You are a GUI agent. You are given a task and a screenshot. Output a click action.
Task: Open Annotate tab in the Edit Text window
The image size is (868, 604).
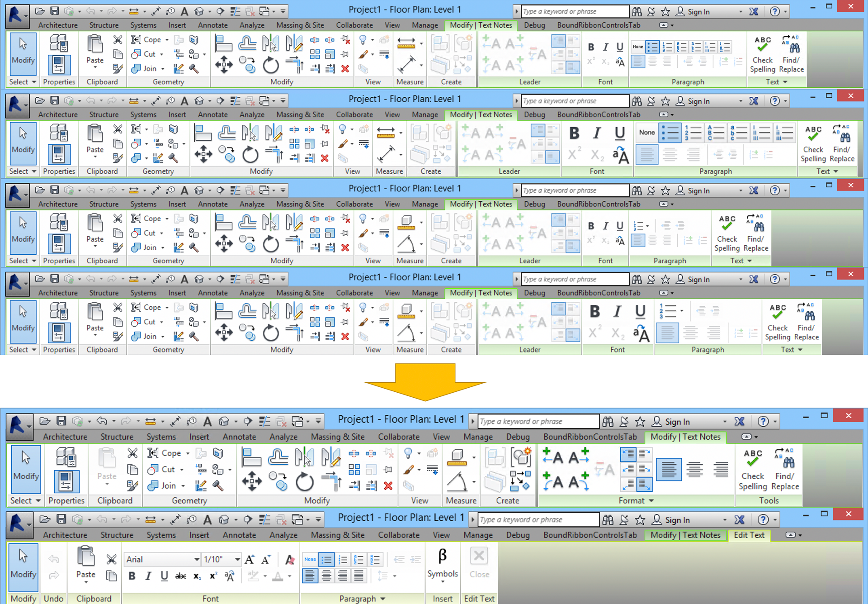tap(239, 535)
